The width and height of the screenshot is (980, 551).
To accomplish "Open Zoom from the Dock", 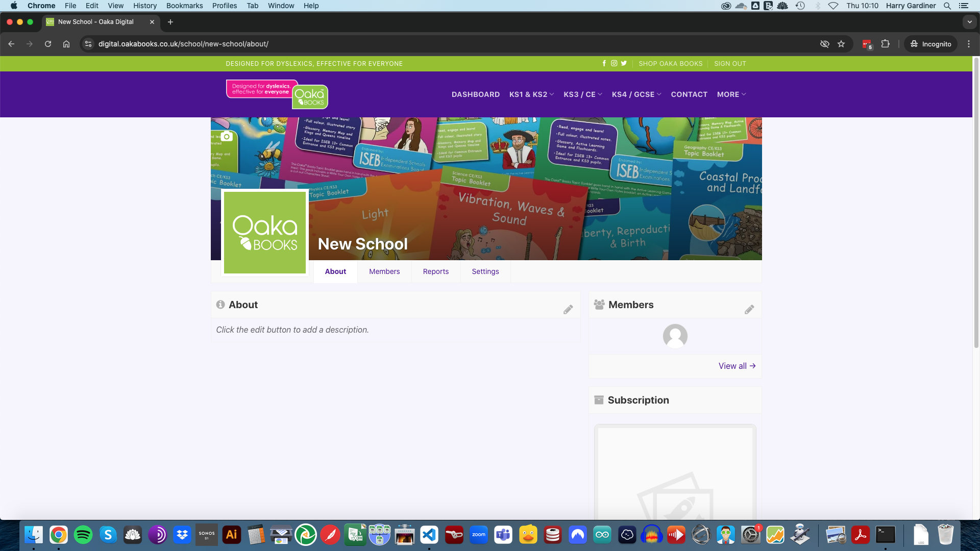I will [x=479, y=535].
